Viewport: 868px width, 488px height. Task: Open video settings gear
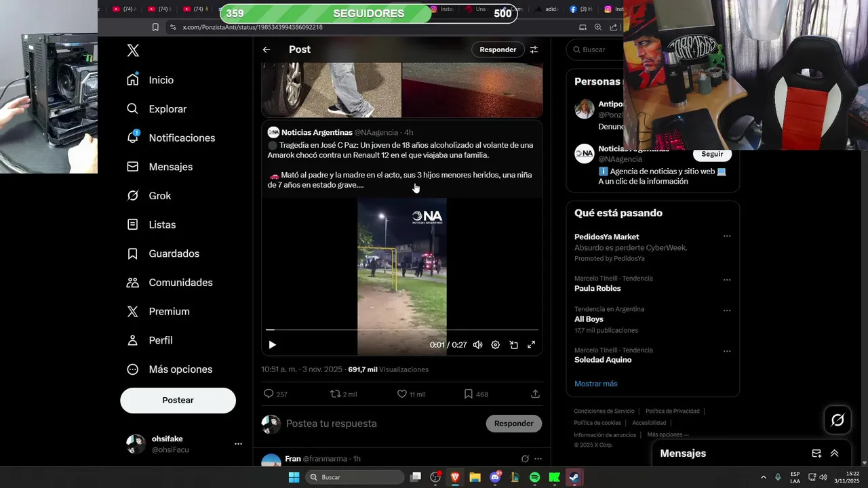pyautogui.click(x=496, y=345)
